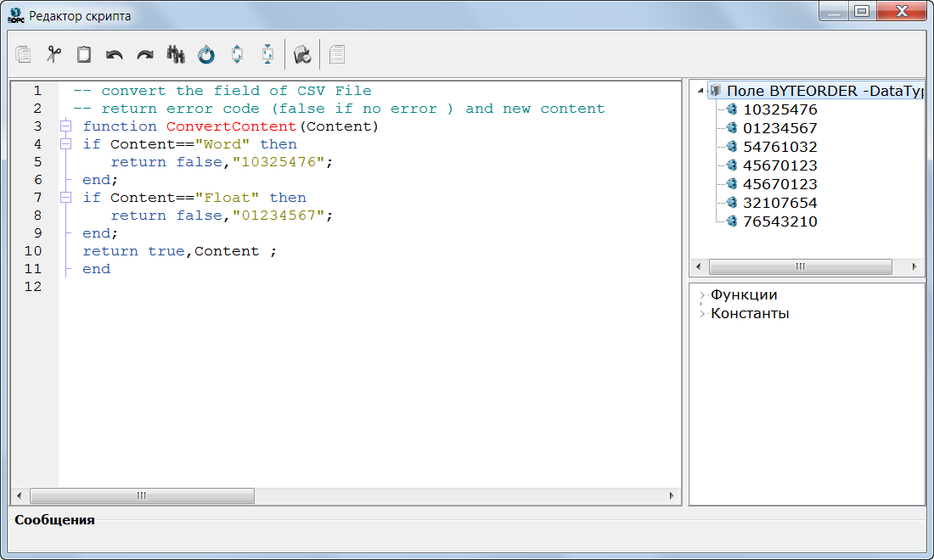
Task: Click the book icon of Поле BYTEORDER node
Action: pos(716,91)
